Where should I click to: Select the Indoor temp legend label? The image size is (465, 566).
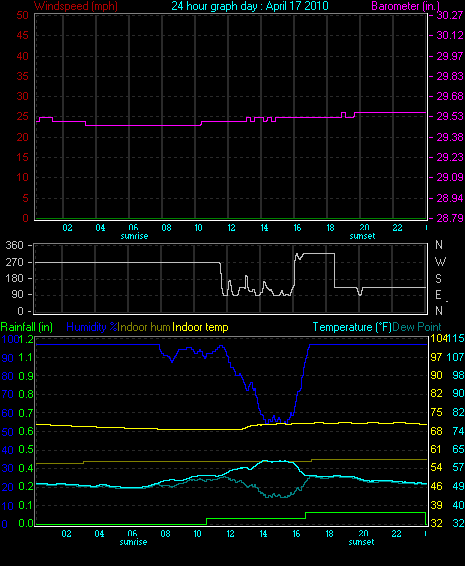(200, 327)
